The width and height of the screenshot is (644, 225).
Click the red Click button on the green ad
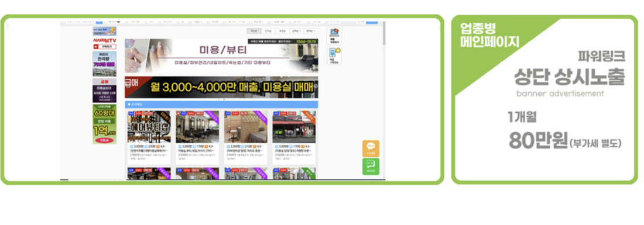(104, 140)
